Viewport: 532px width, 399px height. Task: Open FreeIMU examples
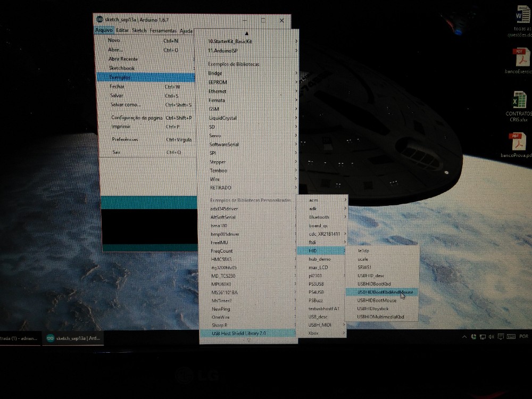pyautogui.click(x=248, y=243)
